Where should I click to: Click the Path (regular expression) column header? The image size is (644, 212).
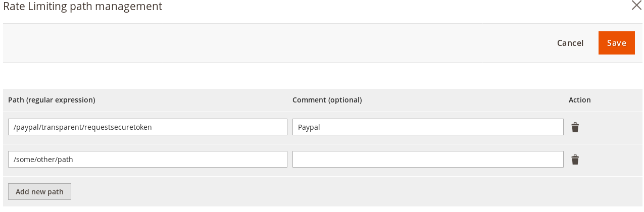point(52,100)
